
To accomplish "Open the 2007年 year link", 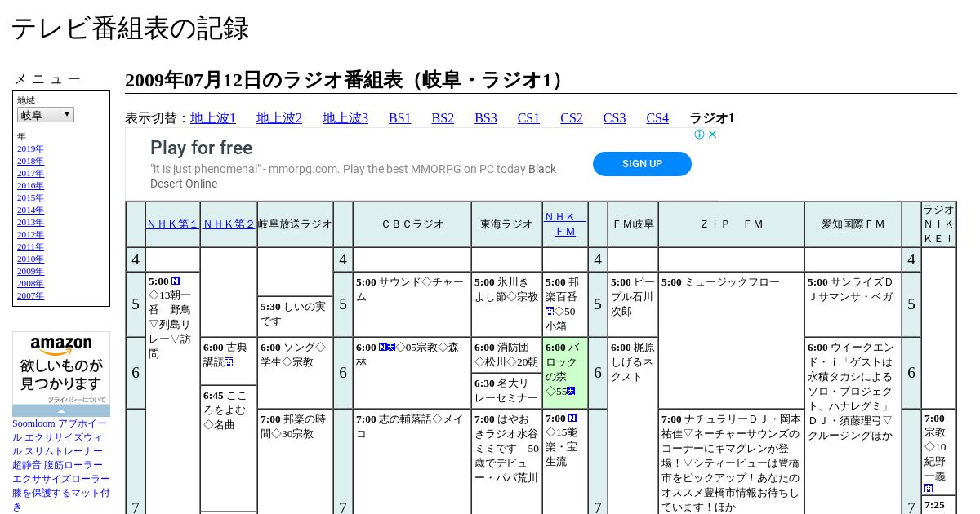I will click(x=30, y=295).
